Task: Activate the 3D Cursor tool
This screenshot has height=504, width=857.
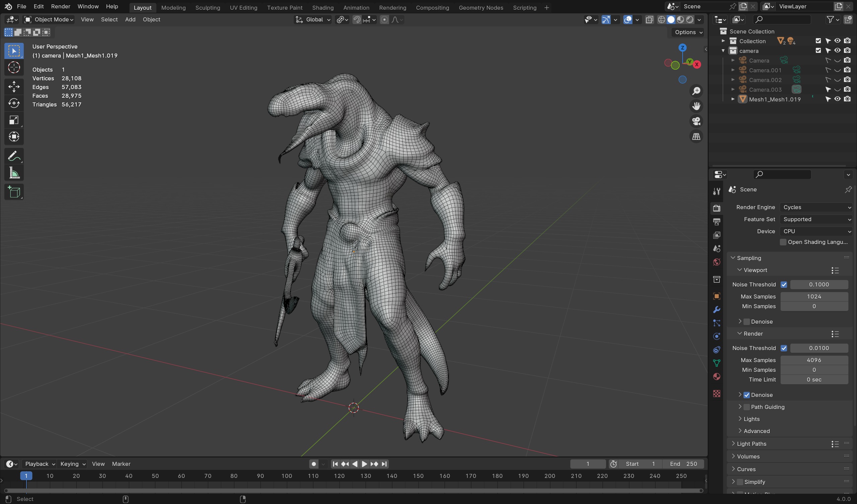Action: tap(14, 67)
